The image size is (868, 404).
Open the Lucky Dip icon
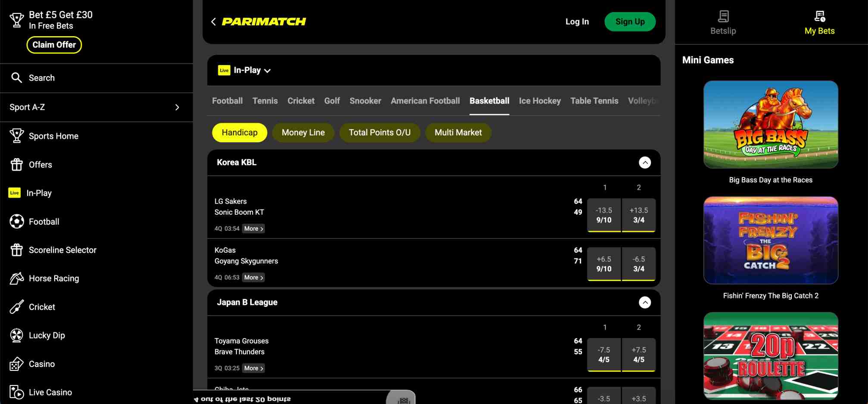pyautogui.click(x=16, y=335)
